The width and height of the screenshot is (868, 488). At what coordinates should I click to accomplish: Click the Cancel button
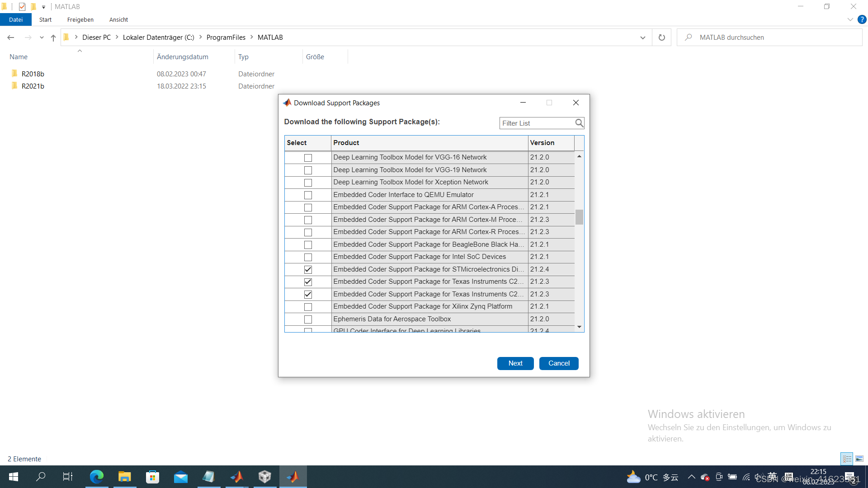[x=559, y=363]
